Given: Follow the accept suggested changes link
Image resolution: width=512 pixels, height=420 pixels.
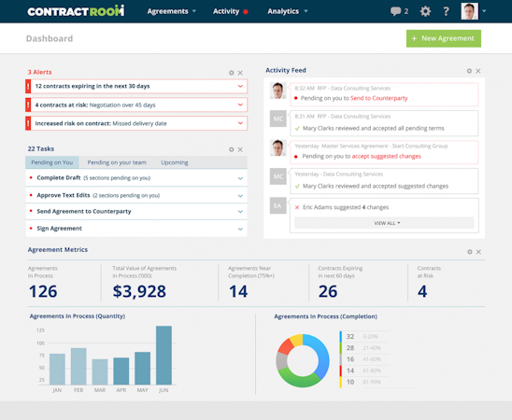Looking at the screenshot, I should 386,156.
